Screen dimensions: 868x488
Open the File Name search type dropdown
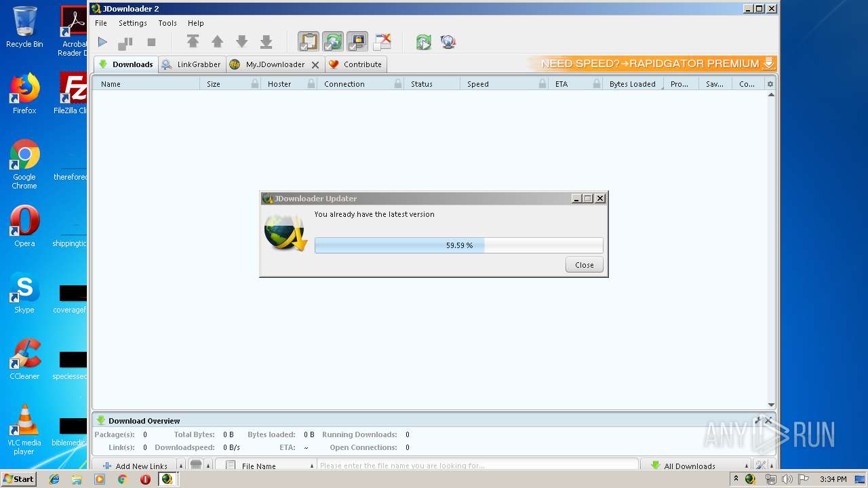(266, 466)
